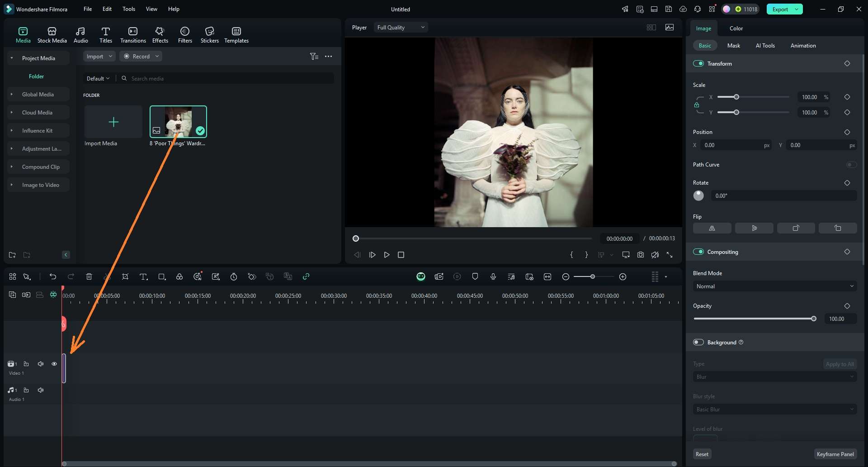Open the Blend Mode Normal dropdown
Image resolution: width=868 pixels, height=467 pixels.
775,286
